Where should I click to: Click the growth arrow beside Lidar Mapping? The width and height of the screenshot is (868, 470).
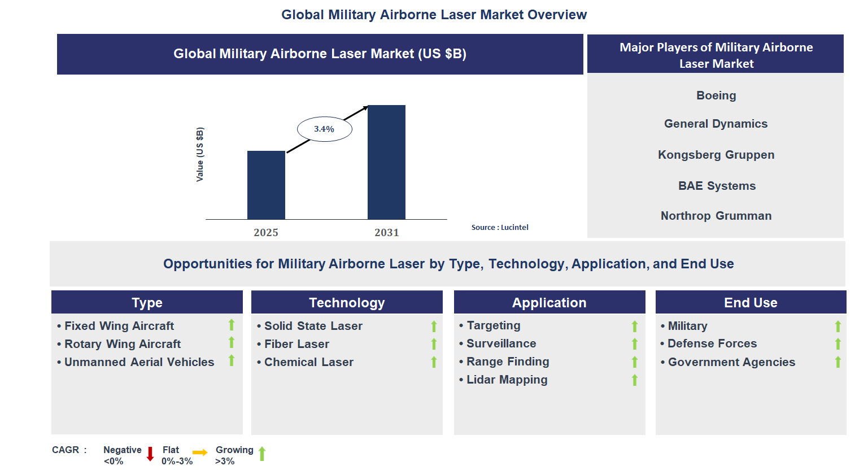634,380
